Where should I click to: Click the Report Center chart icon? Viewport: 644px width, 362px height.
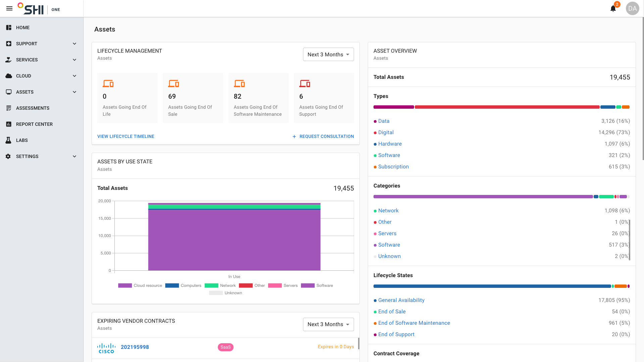click(x=9, y=124)
